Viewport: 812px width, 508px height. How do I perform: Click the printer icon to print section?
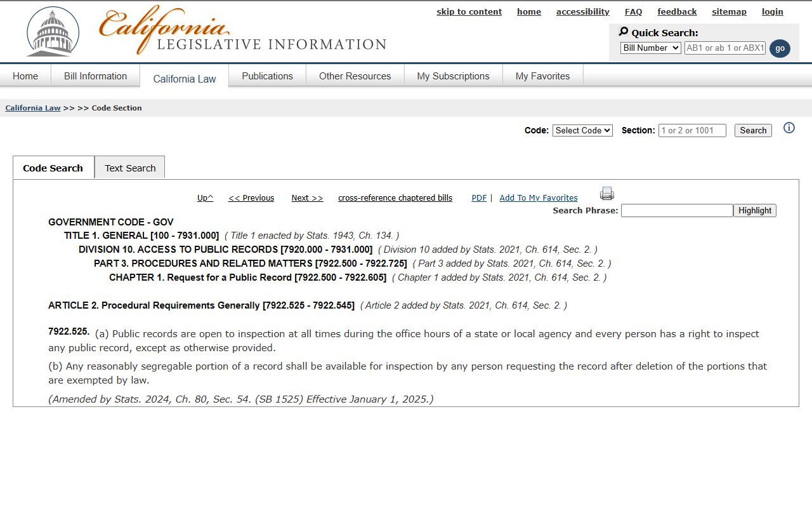click(607, 194)
